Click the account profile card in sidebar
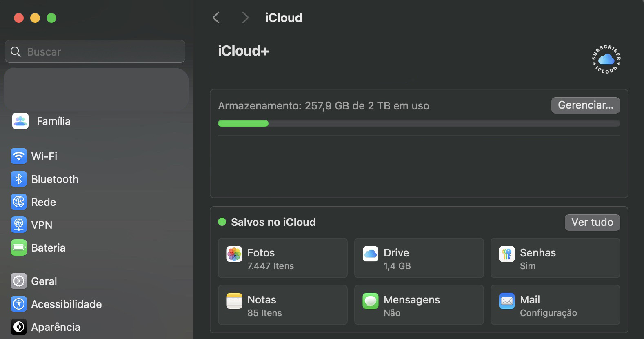The height and width of the screenshot is (339, 644). (x=96, y=89)
